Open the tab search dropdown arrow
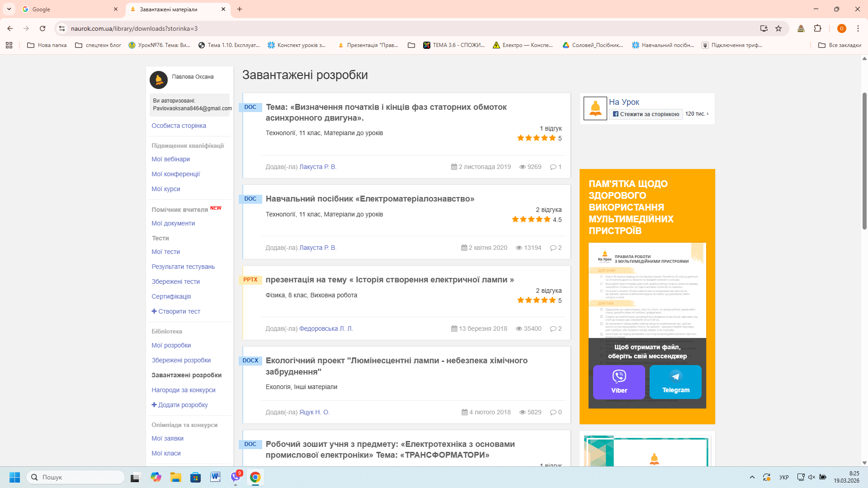 (x=9, y=9)
